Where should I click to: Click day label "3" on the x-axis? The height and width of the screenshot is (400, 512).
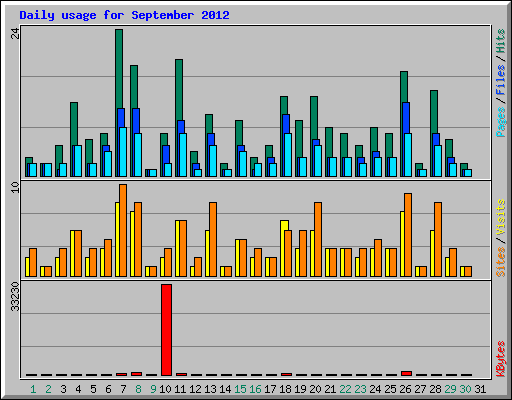63,389
